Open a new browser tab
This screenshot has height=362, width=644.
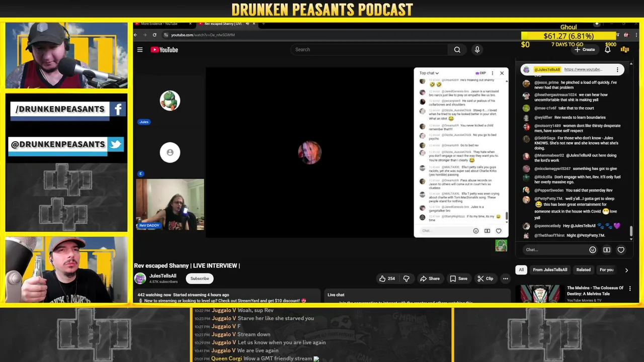coord(263,24)
